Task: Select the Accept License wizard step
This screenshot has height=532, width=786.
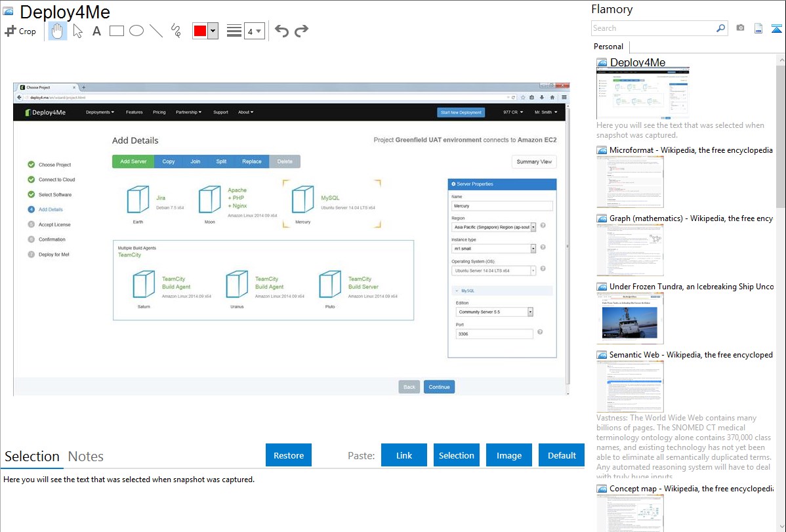Action: [x=49, y=224]
